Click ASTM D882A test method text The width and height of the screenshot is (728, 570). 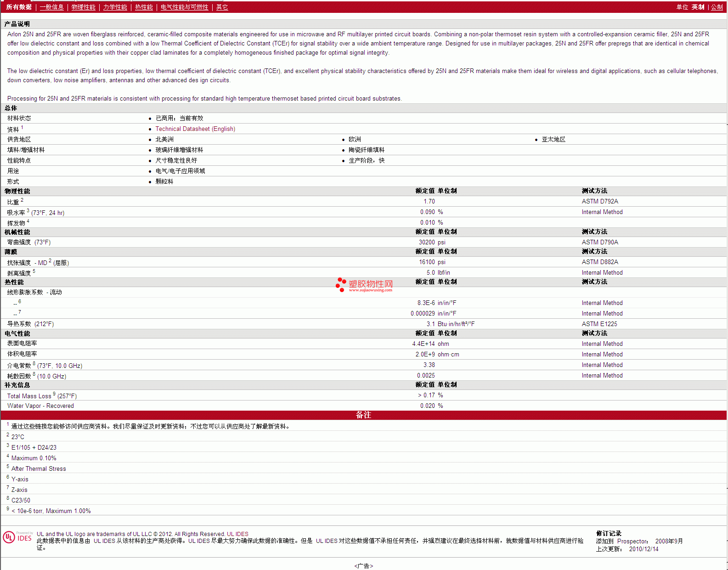[600, 262]
